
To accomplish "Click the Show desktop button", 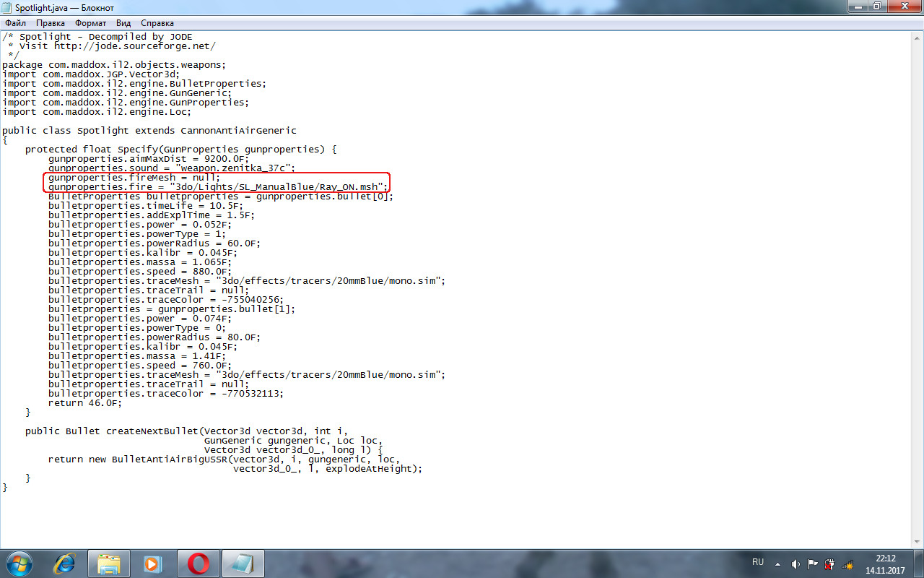I will pos(918,564).
